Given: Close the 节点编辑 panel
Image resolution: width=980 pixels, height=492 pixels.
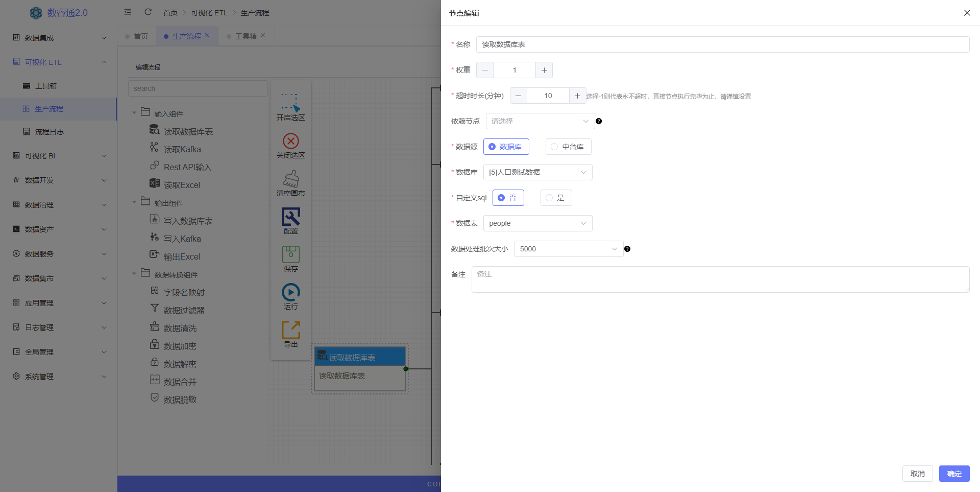Looking at the screenshot, I should pyautogui.click(x=967, y=13).
